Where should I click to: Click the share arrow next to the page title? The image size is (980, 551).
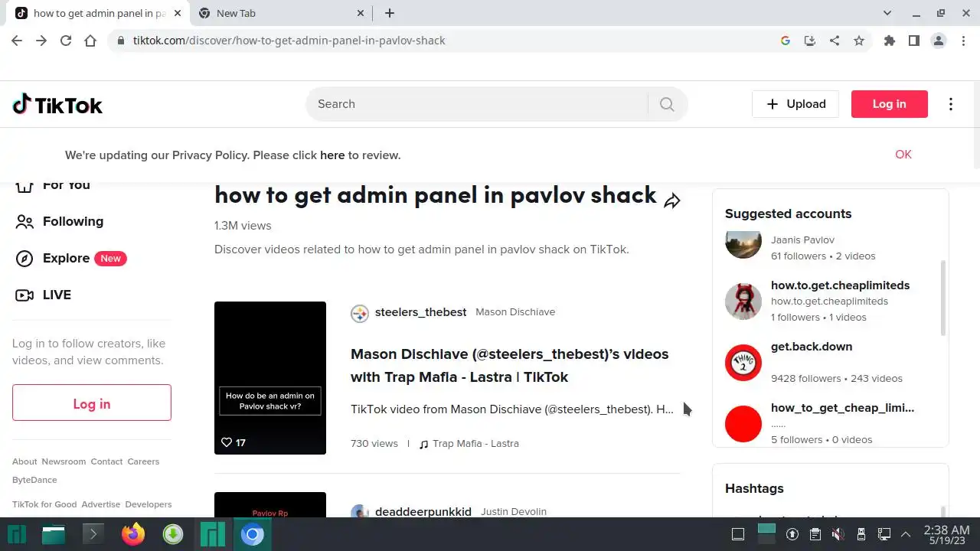pos(672,201)
